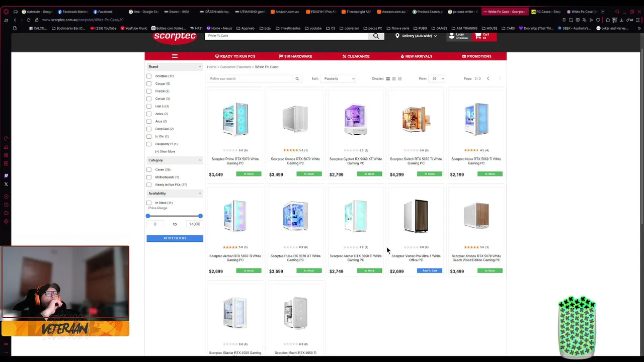Image resolution: width=644 pixels, height=362 pixels.
Task: Collapse the Brand filter section
Action: (x=200, y=67)
